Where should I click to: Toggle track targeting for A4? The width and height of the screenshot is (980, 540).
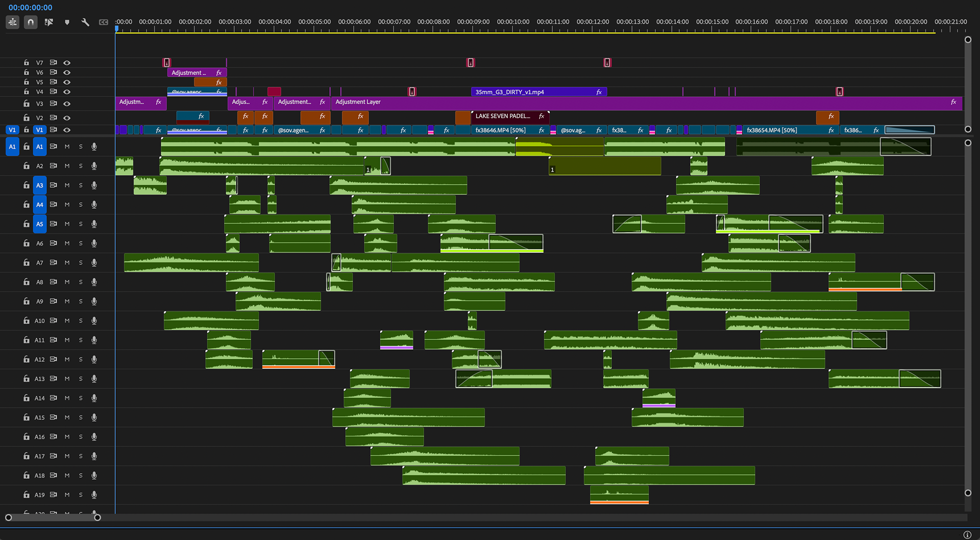39,204
